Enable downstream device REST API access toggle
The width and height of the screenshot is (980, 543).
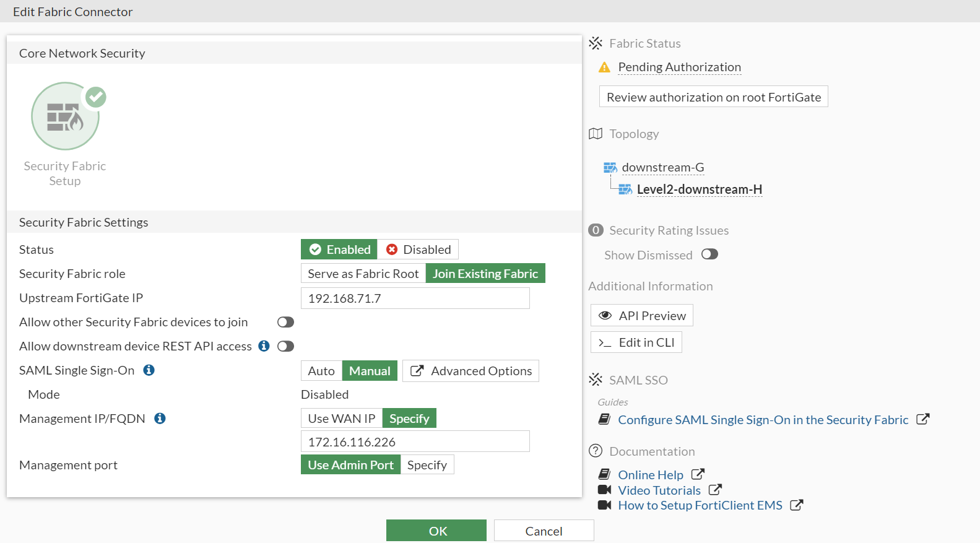(285, 346)
